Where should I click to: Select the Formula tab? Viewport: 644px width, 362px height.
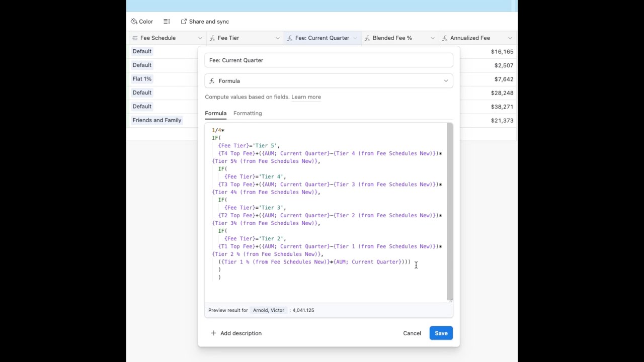pyautogui.click(x=215, y=114)
